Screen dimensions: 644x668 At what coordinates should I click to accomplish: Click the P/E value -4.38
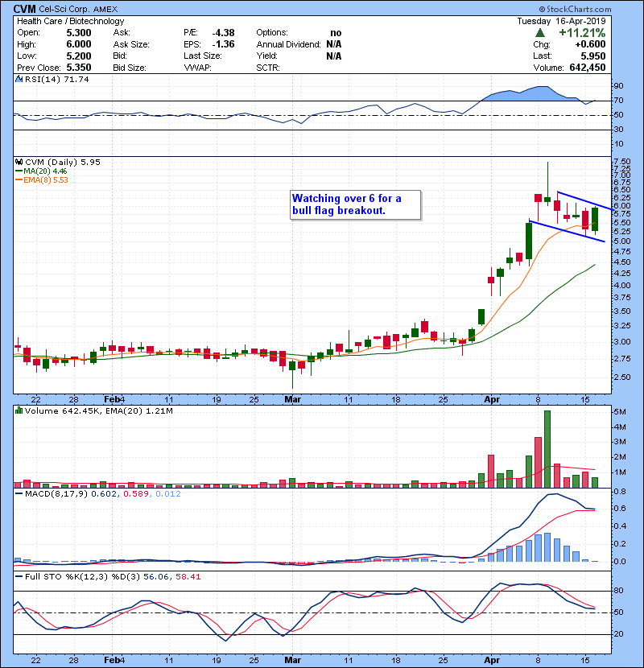pos(223,33)
